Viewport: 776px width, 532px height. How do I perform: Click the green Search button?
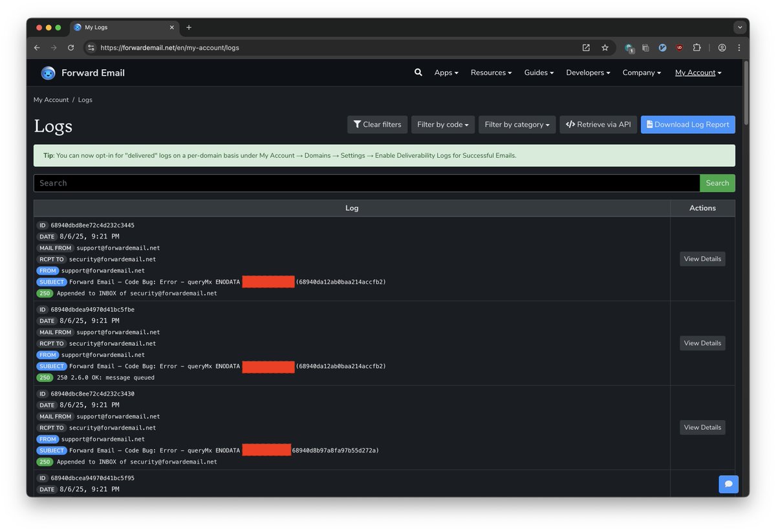coord(717,183)
